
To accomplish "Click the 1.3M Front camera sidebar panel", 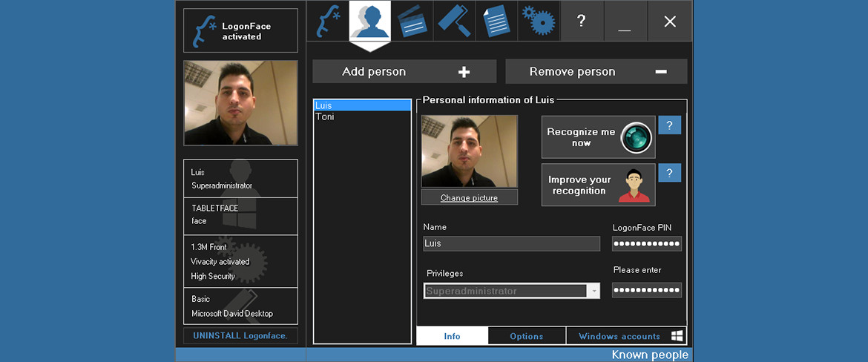I will [x=240, y=261].
